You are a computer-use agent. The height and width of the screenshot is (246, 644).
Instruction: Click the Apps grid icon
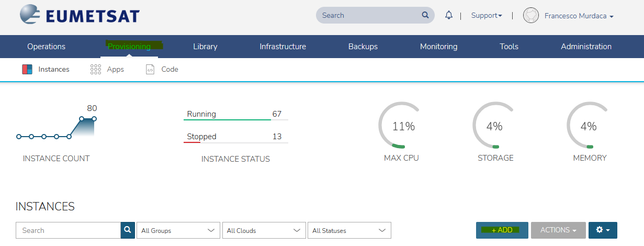coord(95,69)
